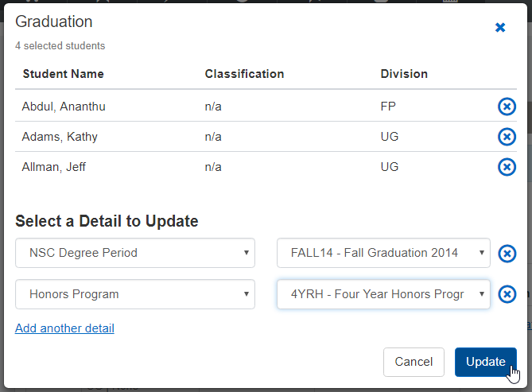
Task: Close the Graduation dialog with X
Action: (500, 28)
